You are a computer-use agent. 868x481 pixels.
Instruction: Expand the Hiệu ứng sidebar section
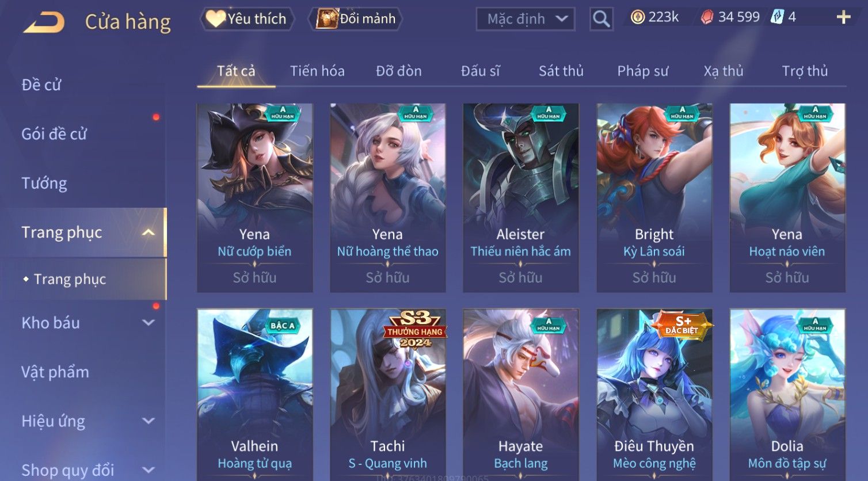click(x=149, y=421)
